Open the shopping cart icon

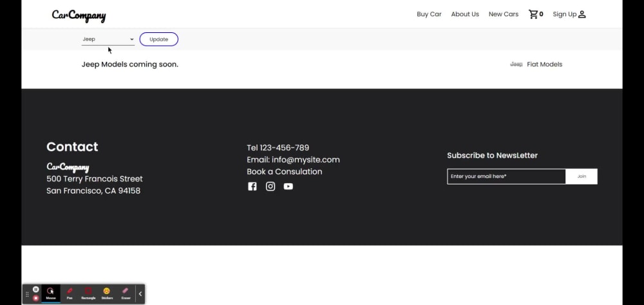533,14
